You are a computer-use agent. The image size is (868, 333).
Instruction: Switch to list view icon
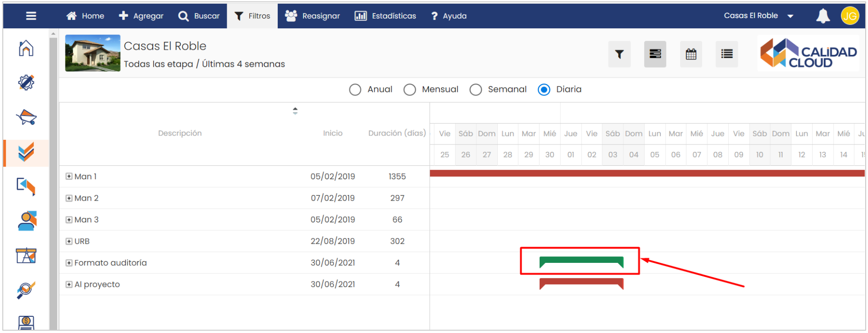(x=726, y=54)
